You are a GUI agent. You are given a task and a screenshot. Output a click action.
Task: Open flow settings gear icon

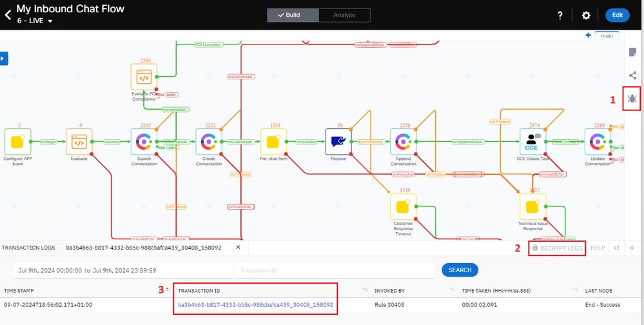[x=586, y=15]
